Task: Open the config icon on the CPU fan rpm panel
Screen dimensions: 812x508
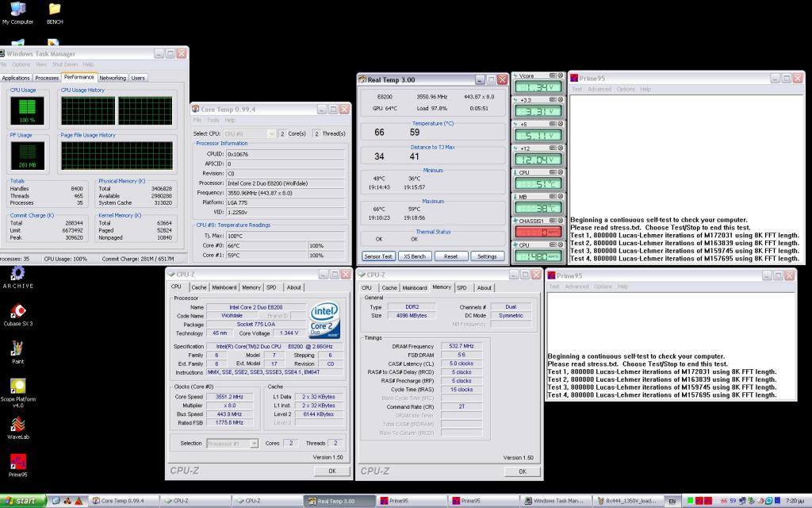Action: coord(553,244)
